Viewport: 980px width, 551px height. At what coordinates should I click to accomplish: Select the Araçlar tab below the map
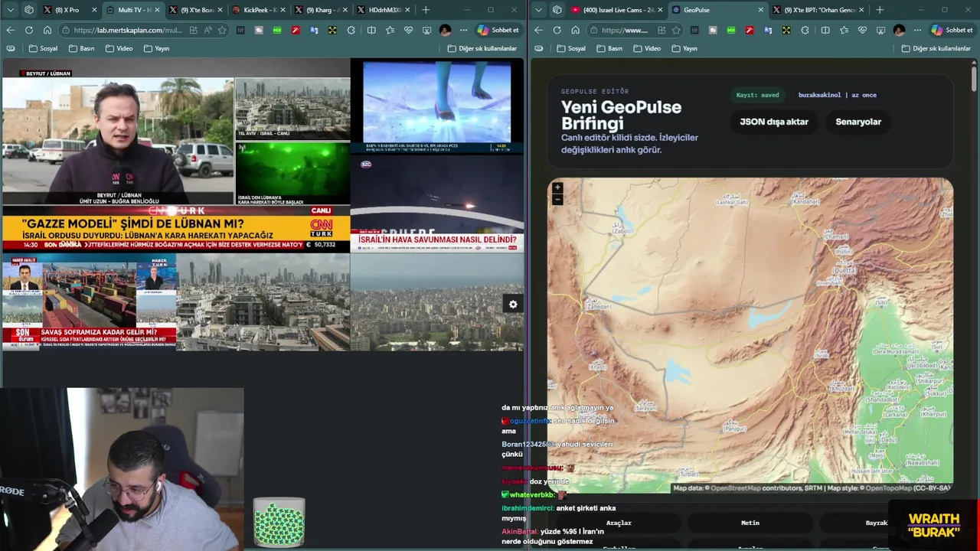click(619, 523)
